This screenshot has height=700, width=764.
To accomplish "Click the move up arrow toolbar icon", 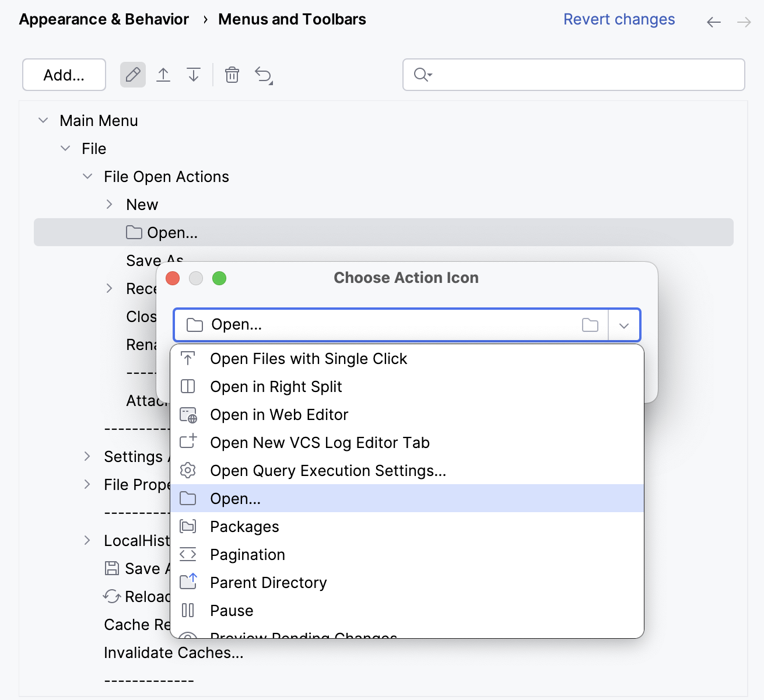I will (163, 75).
